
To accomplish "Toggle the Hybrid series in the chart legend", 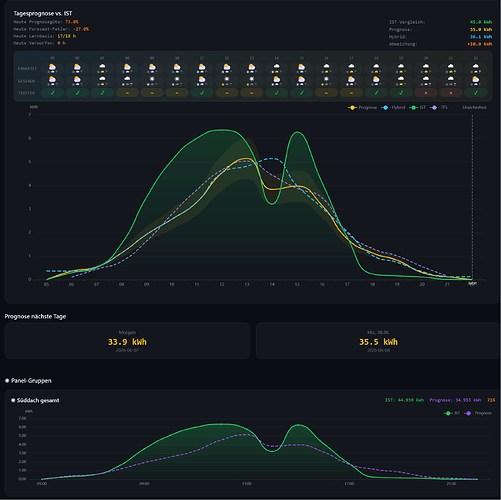I will tap(393, 107).
